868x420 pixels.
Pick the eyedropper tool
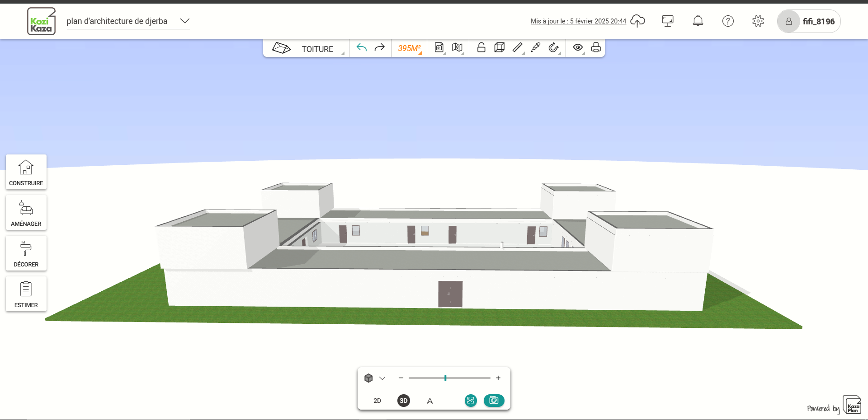pyautogui.click(x=536, y=48)
